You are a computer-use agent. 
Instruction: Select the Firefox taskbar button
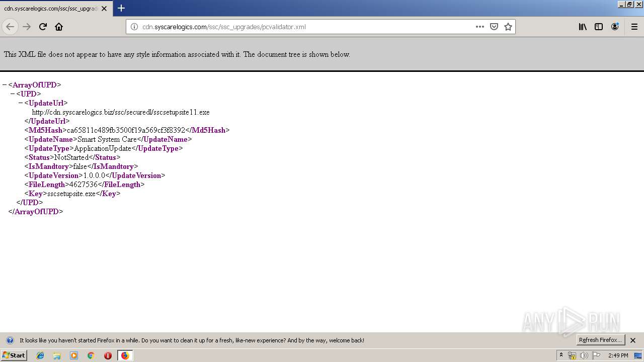[x=125, y=355]
